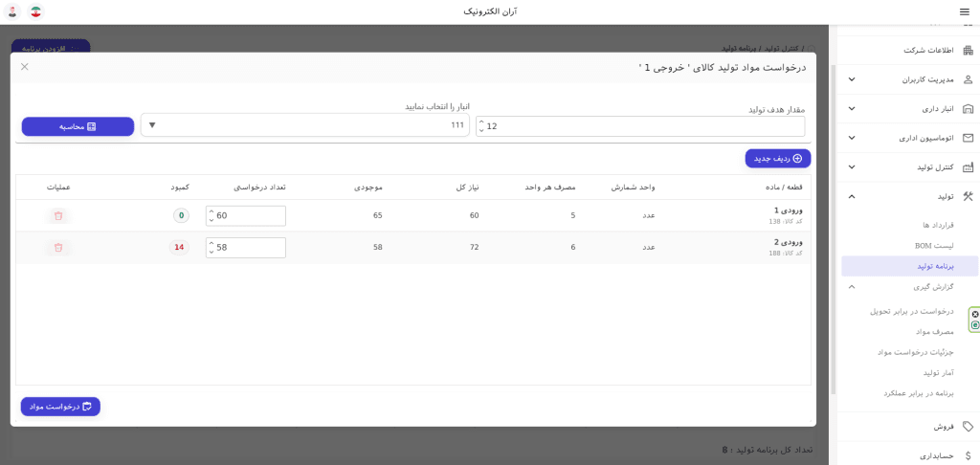Click the company building icon in sidebar
This screenshot has height=465, width=980.
point(969,51)
